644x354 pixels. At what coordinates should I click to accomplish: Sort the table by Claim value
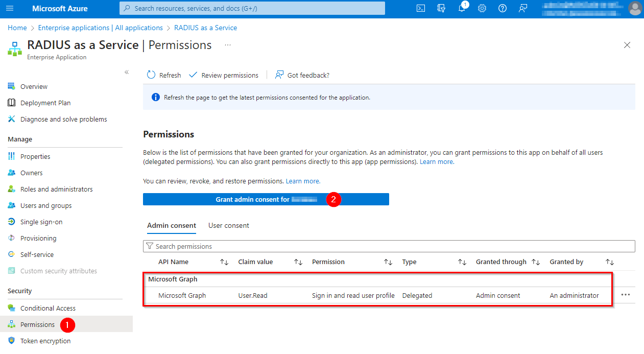coord(298,262)
